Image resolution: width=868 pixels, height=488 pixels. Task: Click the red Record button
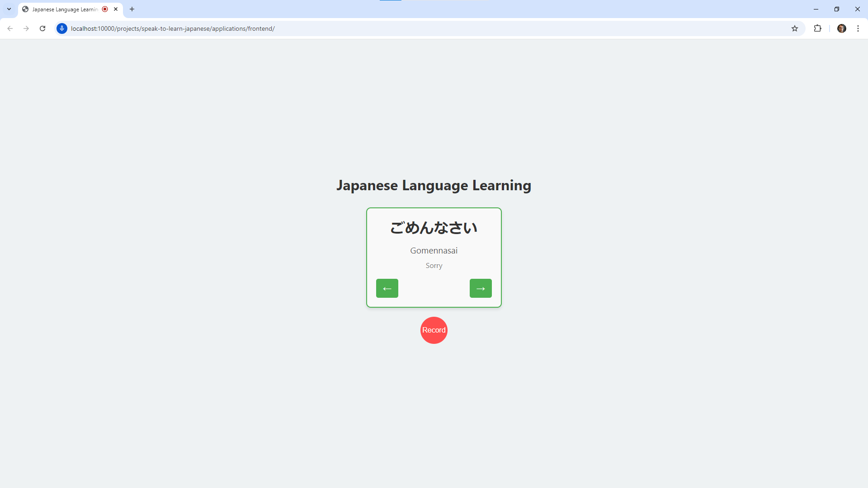pyautogui.click(x=434, y=330)
